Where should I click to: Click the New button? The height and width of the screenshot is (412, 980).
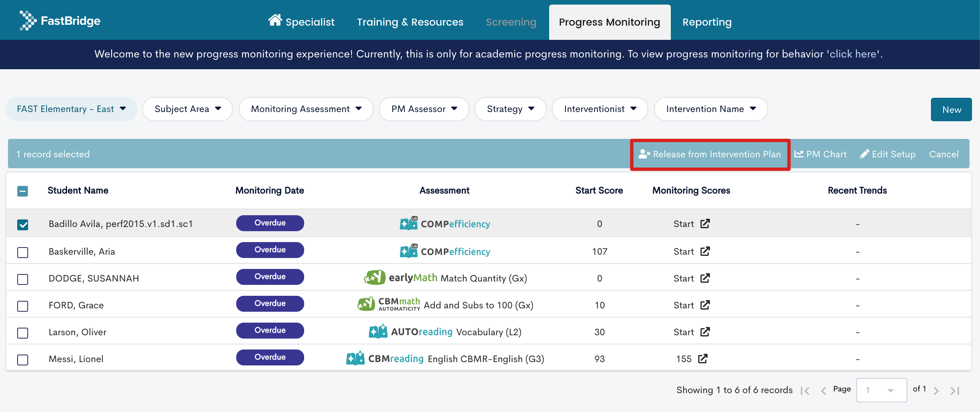point(951,110)
